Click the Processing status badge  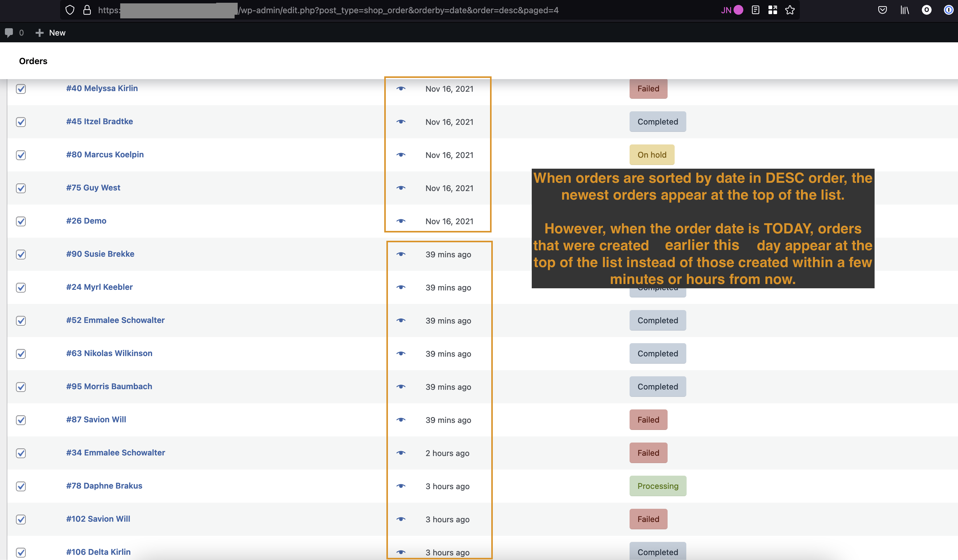click(x=658, y=486)
